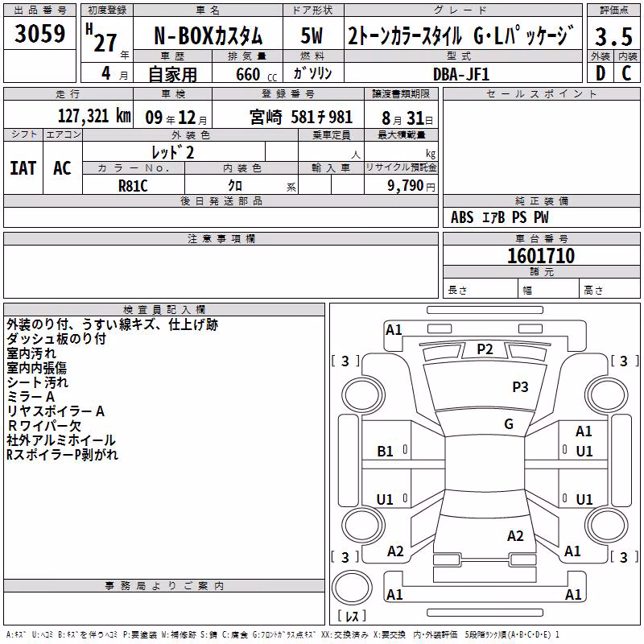Click shift type IAT
The height and width of the screenshot is (644, 644).
[x=23, y=168]
